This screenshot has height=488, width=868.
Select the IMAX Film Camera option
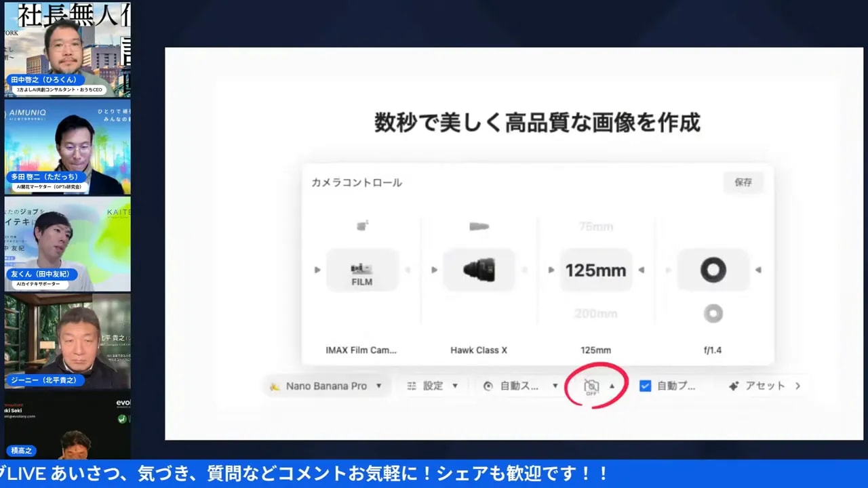click(362, 270)
